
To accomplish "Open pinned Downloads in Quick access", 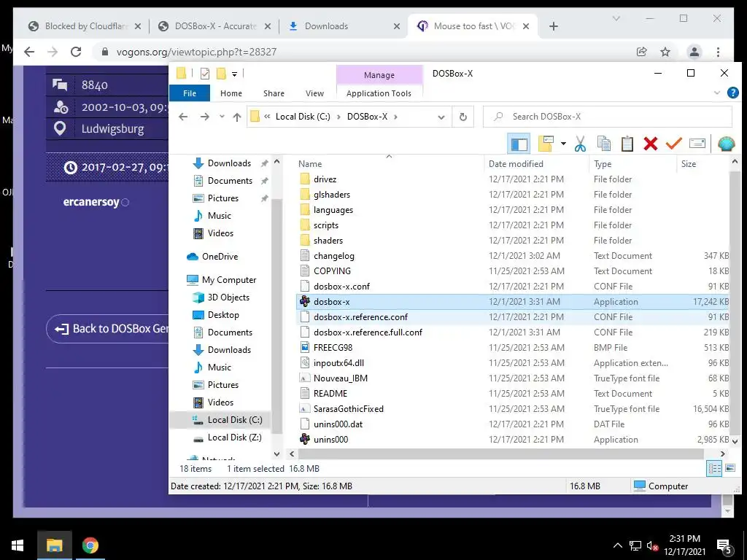I will pos(229,163).
